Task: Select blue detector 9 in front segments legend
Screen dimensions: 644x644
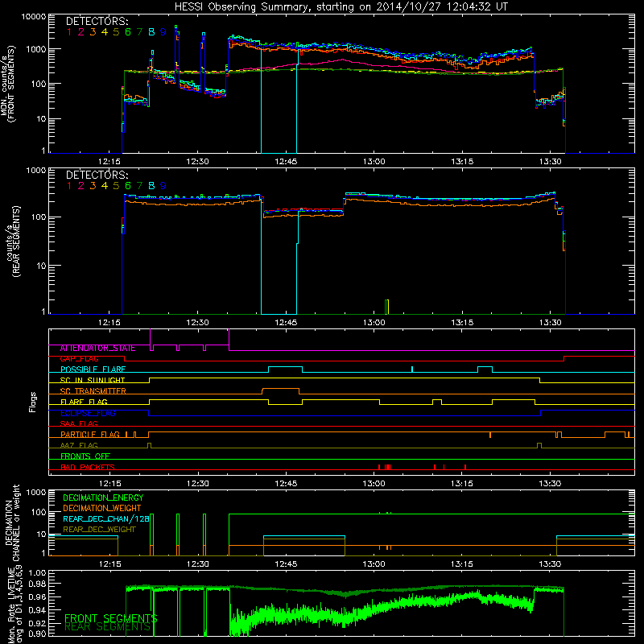Action: tap(163, 32)
